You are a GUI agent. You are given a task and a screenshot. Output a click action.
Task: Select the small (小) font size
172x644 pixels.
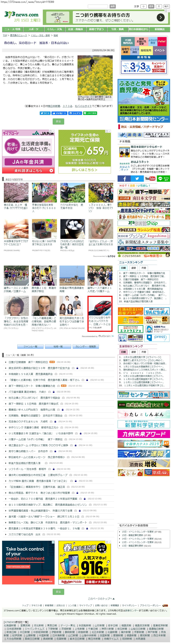[143, 6]
